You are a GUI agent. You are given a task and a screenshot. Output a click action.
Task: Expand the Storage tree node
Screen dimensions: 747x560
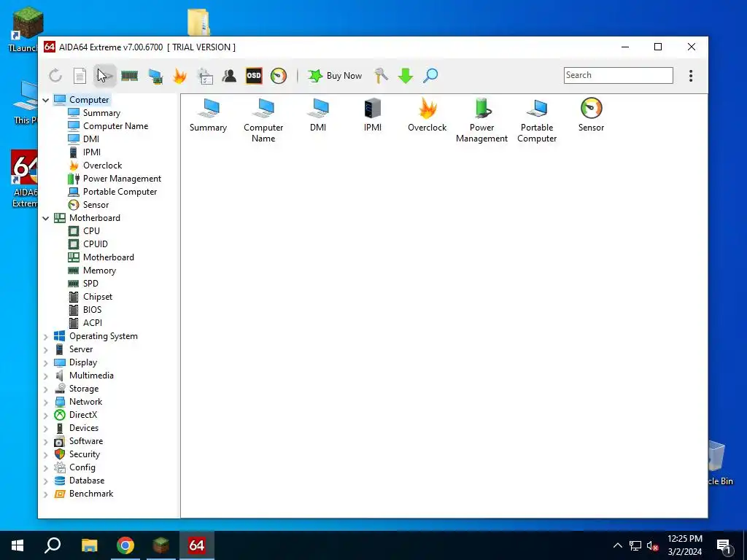tap(46, 389)
